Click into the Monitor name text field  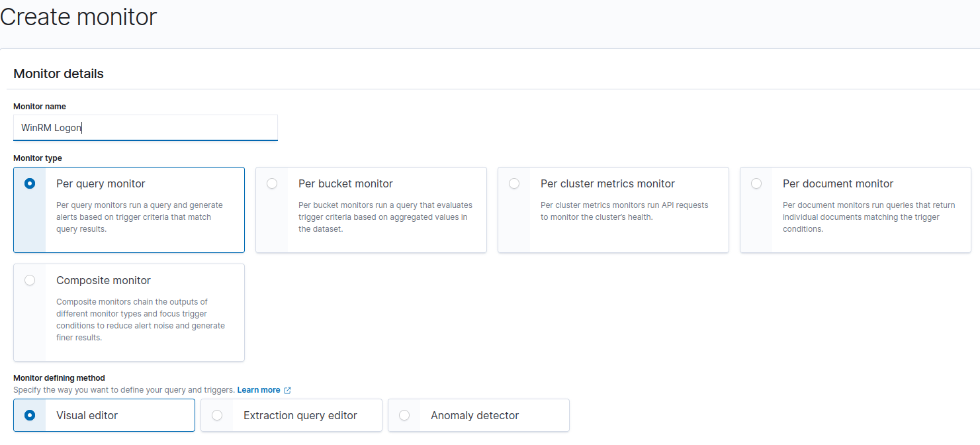pos(146,128)
